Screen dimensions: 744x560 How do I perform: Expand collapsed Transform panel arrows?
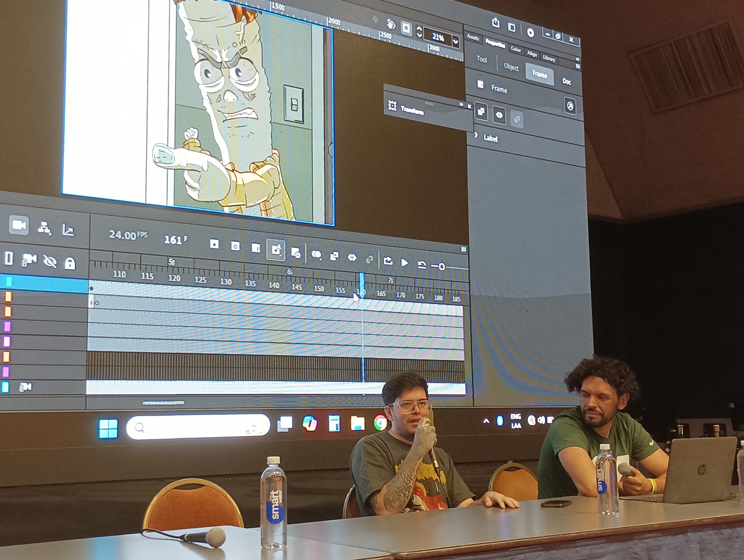click(461, 105)
